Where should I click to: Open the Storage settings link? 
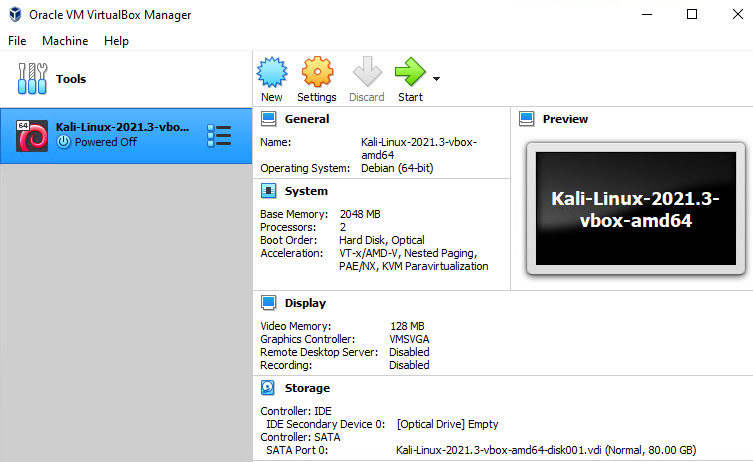coord(307,388)
